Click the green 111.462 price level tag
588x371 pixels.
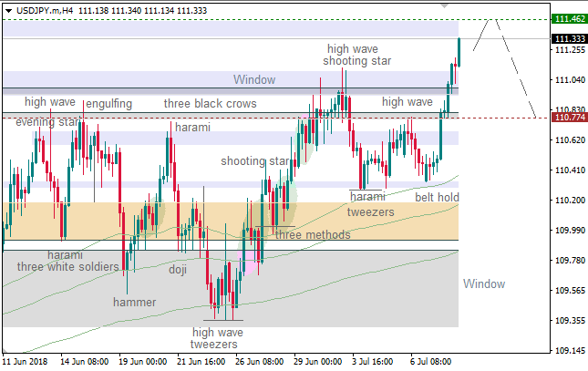[569, 18]
